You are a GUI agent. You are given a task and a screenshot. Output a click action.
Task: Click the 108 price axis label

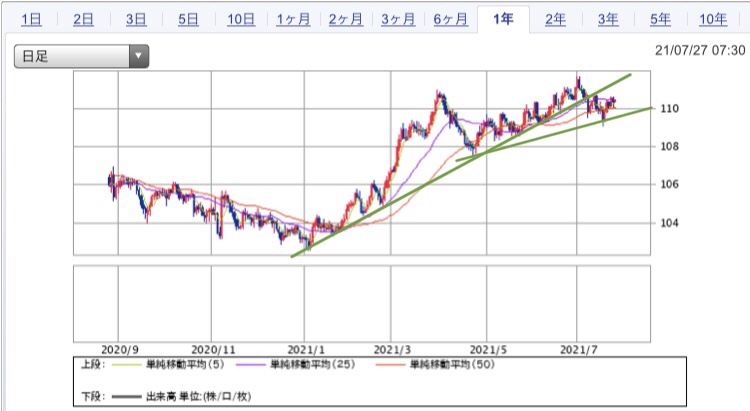click(x=669, y=146)
